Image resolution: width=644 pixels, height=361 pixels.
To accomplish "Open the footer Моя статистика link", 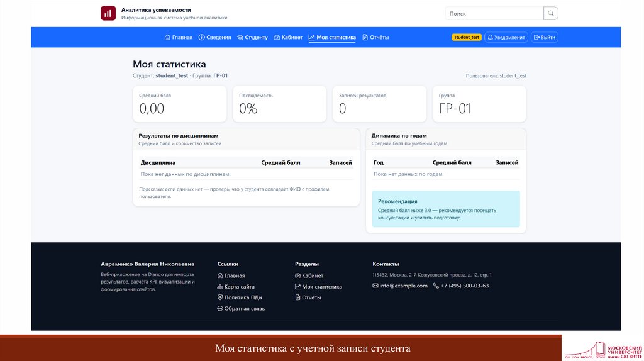I will pyautogui.click(x=318, y=287).
